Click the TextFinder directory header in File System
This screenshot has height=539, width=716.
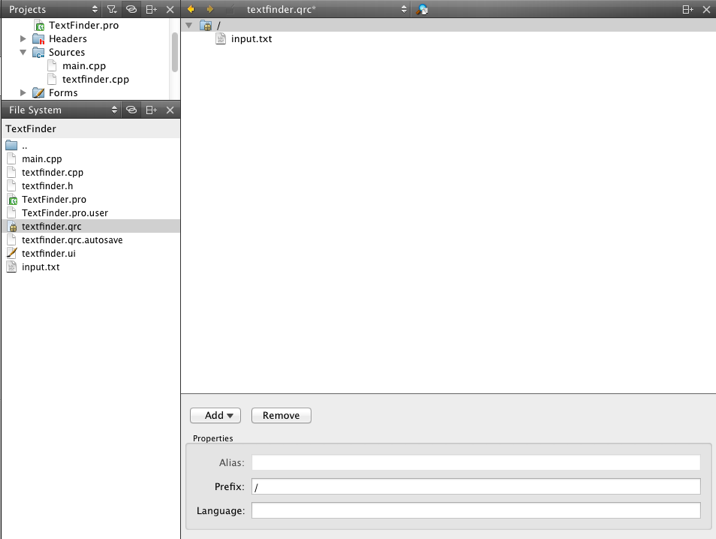[x=91, y=129]
